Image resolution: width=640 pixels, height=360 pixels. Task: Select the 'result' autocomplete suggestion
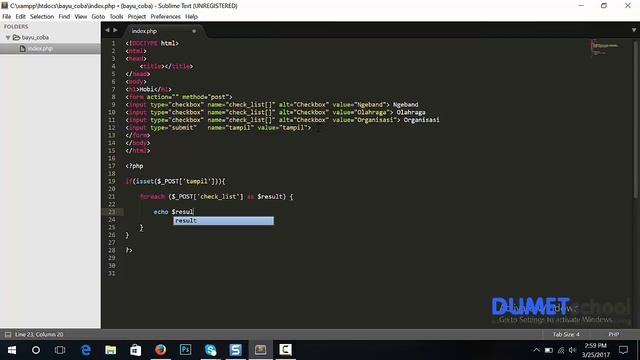pos(223,220)
